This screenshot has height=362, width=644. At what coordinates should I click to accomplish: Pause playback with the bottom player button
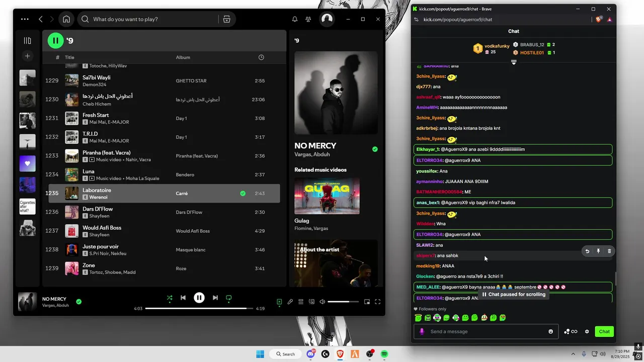tap(199, 298)
